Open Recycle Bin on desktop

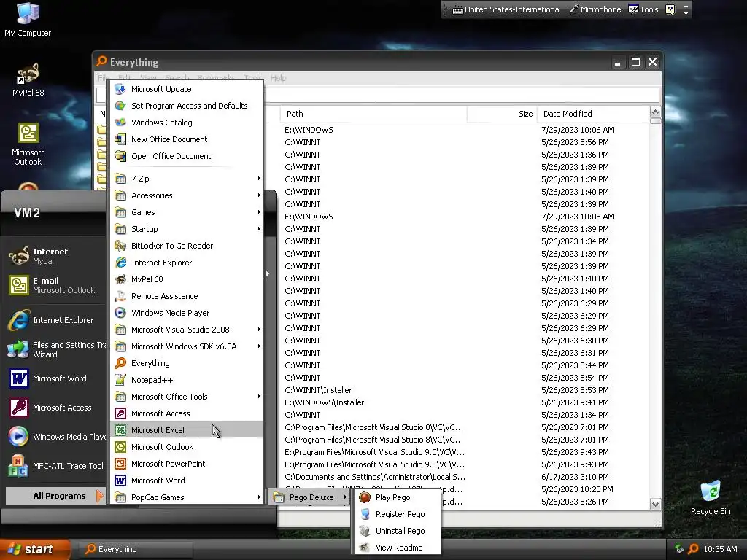click(x=711, y=498)
